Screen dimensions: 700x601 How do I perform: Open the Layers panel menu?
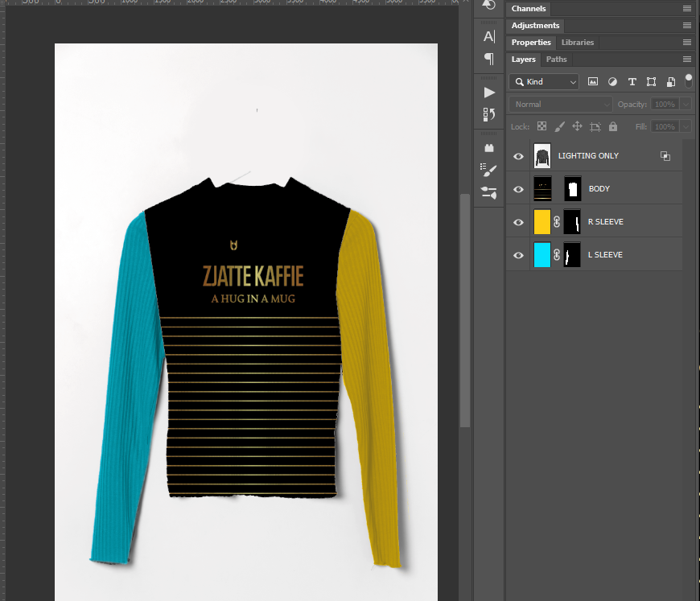686,59
